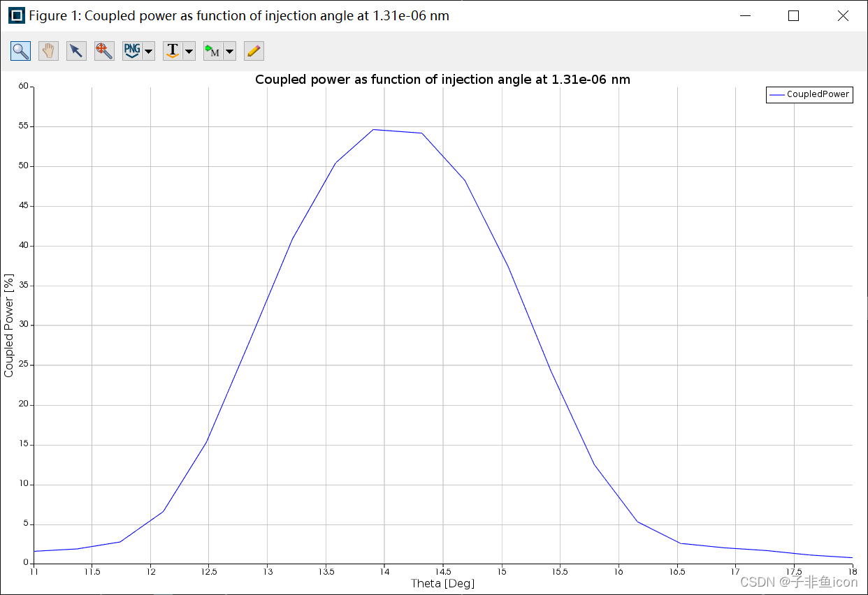Click the y-axis tick label 30

coord(23,325)
